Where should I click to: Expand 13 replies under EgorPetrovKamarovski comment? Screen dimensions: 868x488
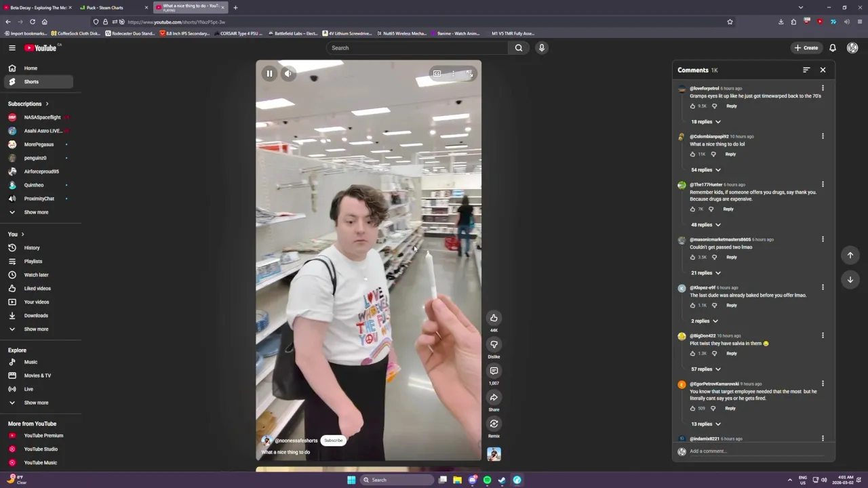click(705, 424)
